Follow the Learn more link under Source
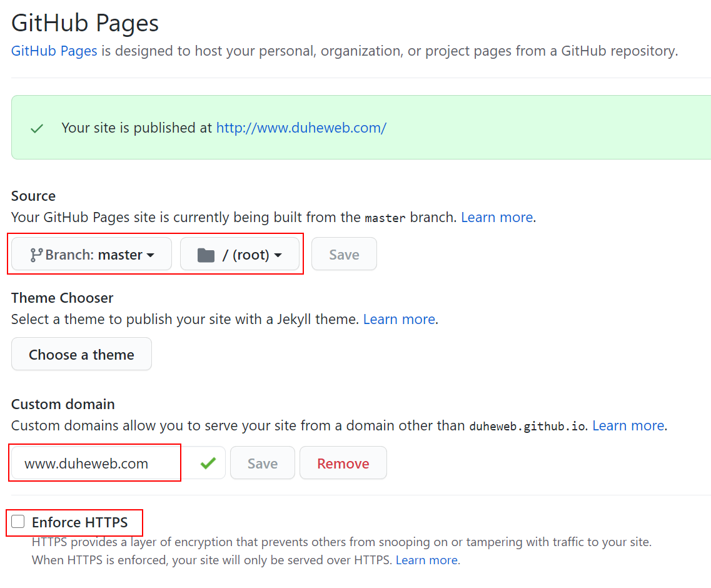The height and width of the screenshot is (588, 711). [497, 217]
